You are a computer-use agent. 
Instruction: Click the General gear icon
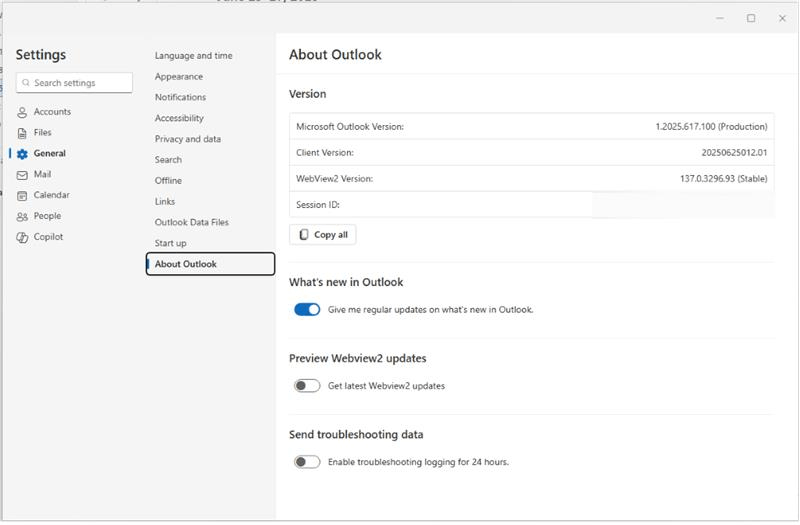tap(22, 154)
